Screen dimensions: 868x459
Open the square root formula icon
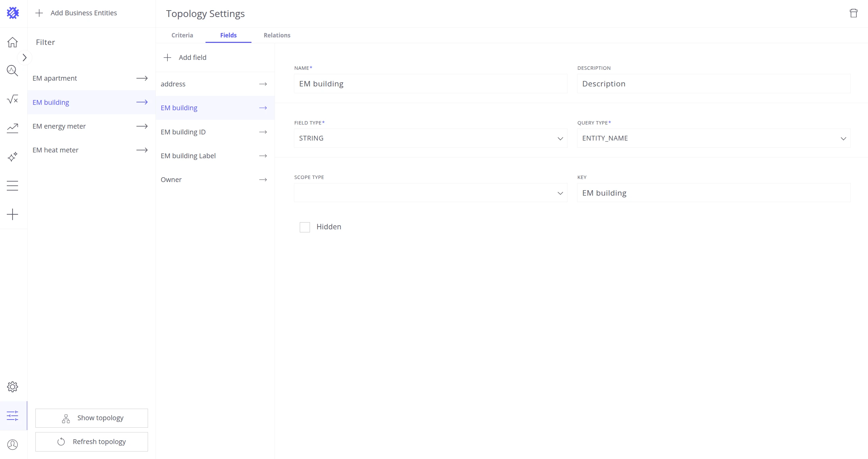click(x=13, y=99)
